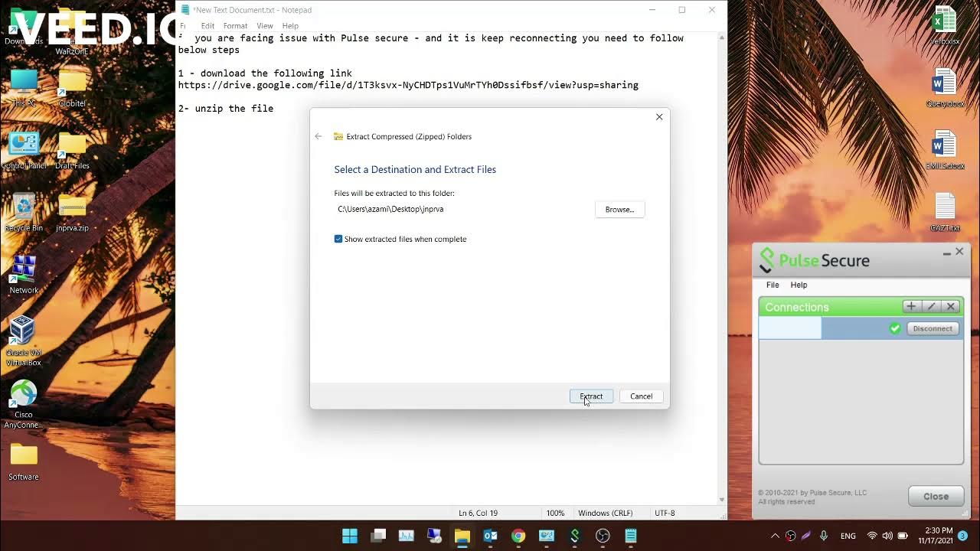Screen dimensions: 980x551
Task: Click Disconnect in Pulse Secure
Action: pyautogui.click(x=933, y=328)
